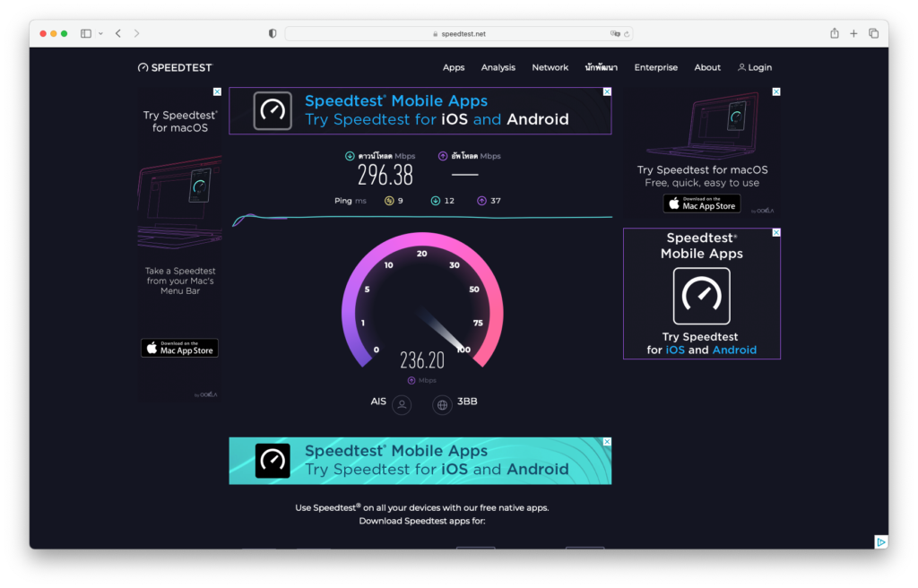Click the upload arrow icon beside the Thai upload label
The height and width of the screenshot is (588, 918).
click(443, 156)
